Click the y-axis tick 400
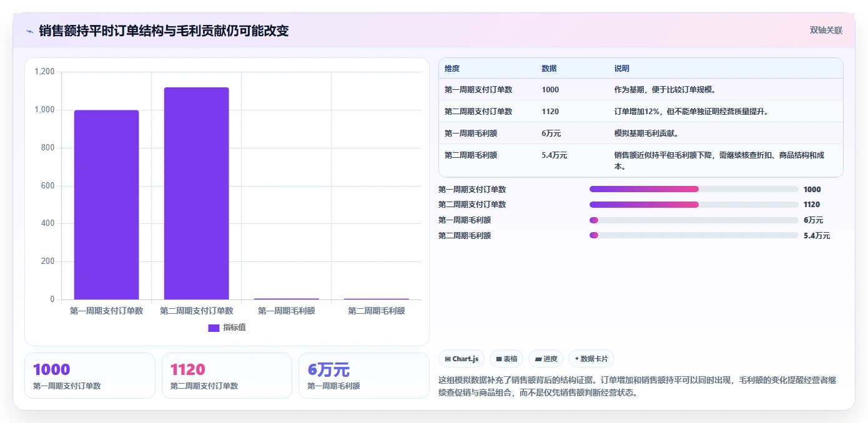Viewport: 868px width, 423px height. click(x=48, y=223)
